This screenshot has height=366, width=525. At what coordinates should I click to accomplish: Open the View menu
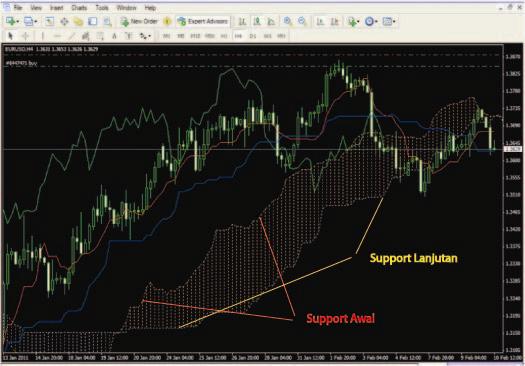36,8
